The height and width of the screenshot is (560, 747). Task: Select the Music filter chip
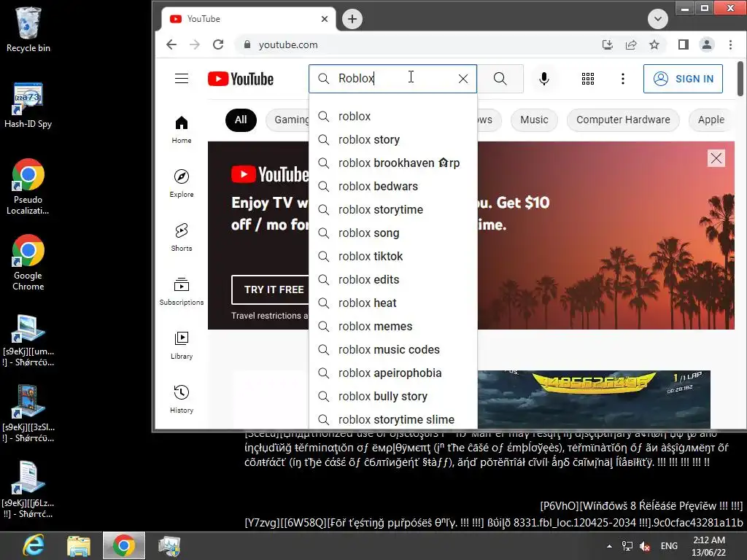pyautogui.click(x=534, y=120)
